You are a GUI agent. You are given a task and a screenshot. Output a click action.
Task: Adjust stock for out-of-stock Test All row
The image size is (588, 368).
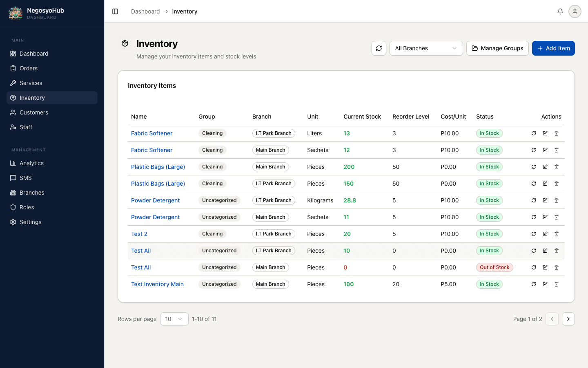534,267
